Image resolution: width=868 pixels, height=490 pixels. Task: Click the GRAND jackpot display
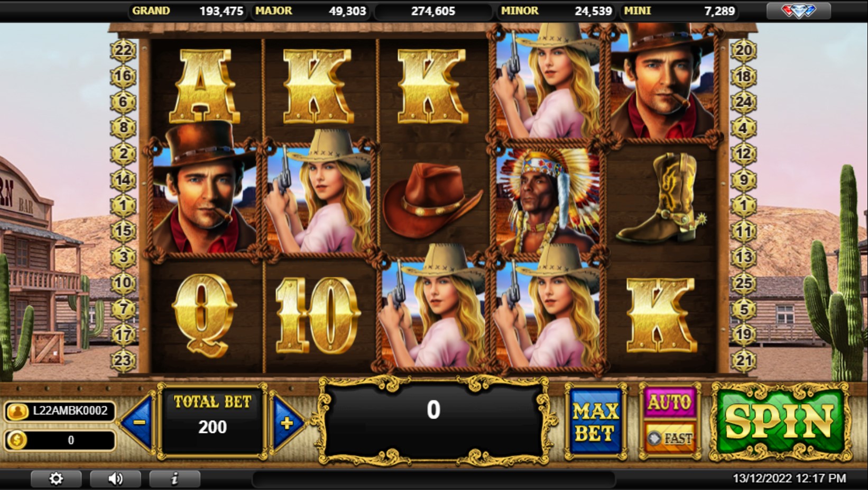point(188,11)
